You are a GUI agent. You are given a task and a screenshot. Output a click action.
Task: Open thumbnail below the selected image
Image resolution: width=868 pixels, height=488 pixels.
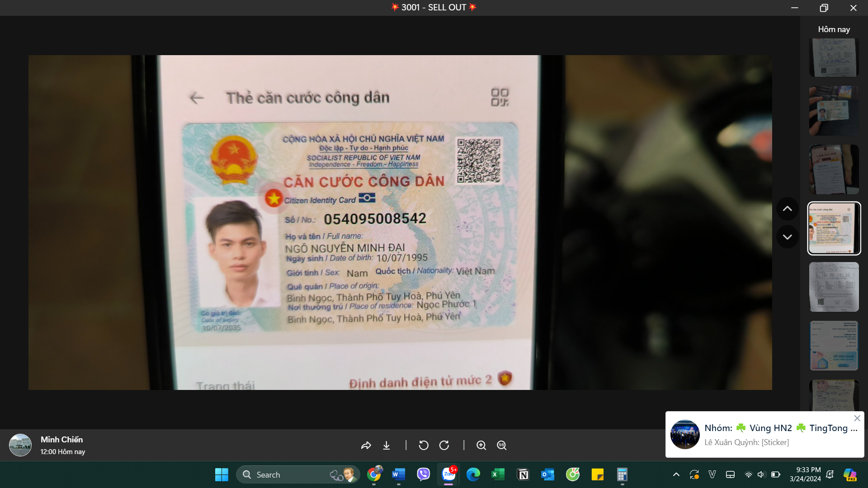point(834,287)
